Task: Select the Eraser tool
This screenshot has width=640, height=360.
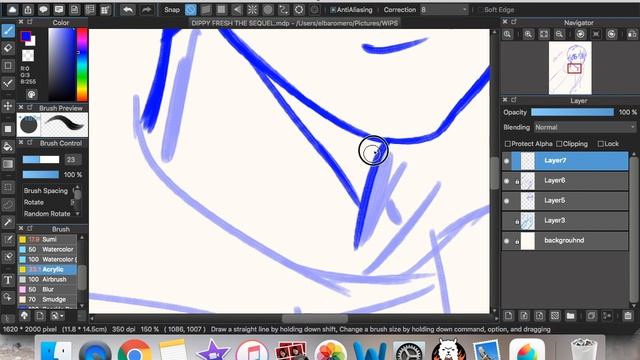Action: (x=8, y=48)
